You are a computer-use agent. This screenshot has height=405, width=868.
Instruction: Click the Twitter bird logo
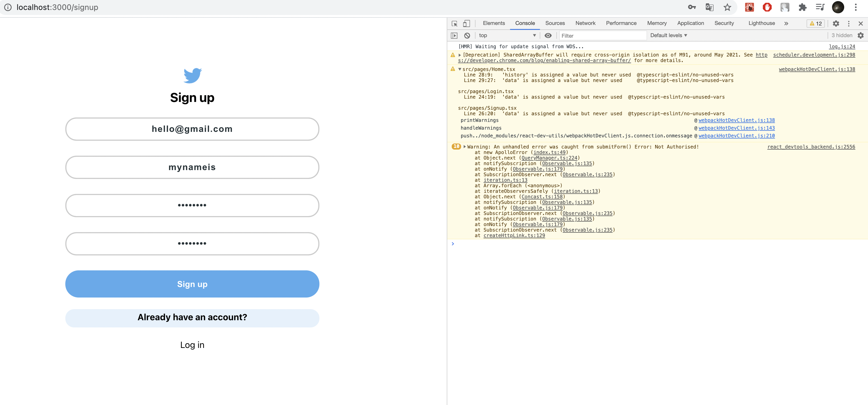pyautogui.click(x=192, y=75)
